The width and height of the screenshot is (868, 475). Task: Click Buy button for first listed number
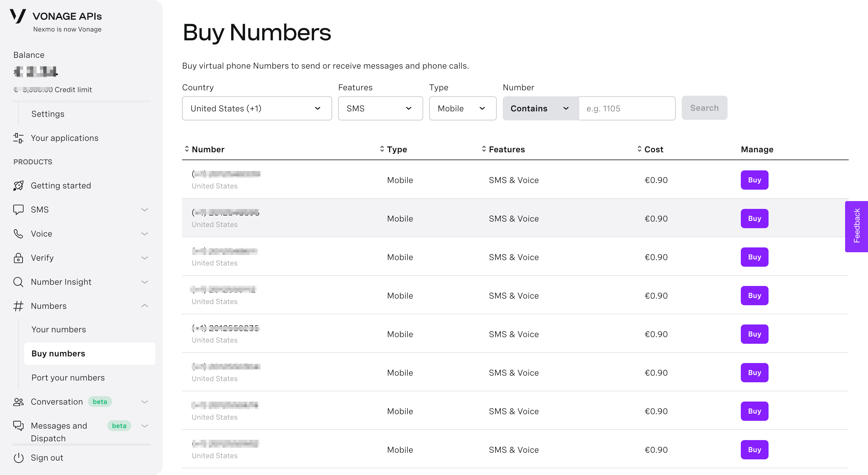pyautogui.click(x=754, y=180)
